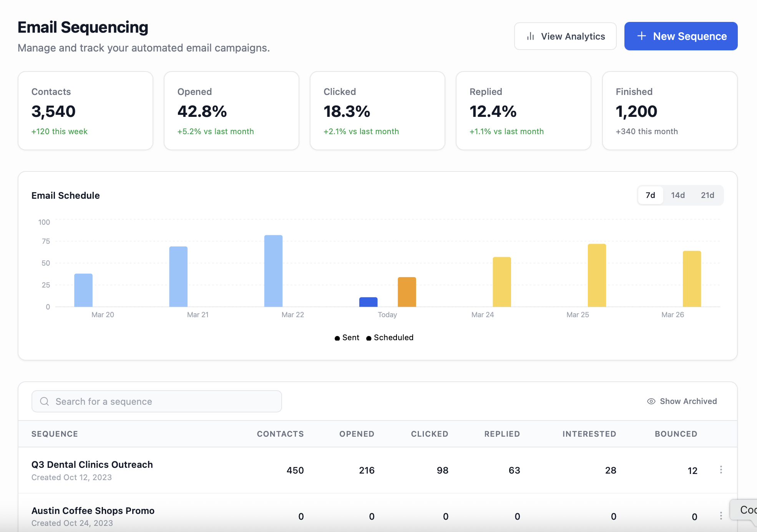757x532 pixels.
Task: Open options menu for Q3 Dental Clinics Outreach
Action: coord(721,470)
